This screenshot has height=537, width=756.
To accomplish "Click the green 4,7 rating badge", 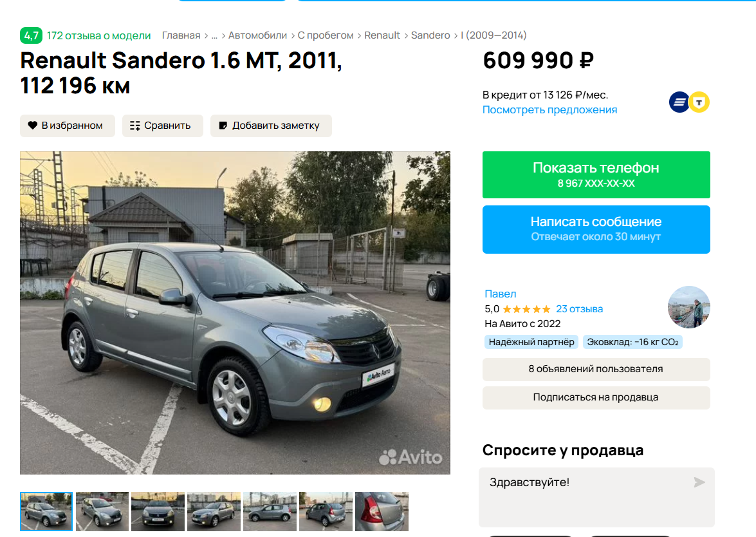I will 32,35.
